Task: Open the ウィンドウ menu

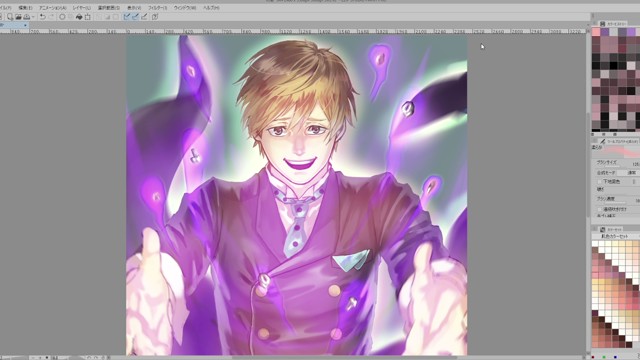Action: pos(185,8)
